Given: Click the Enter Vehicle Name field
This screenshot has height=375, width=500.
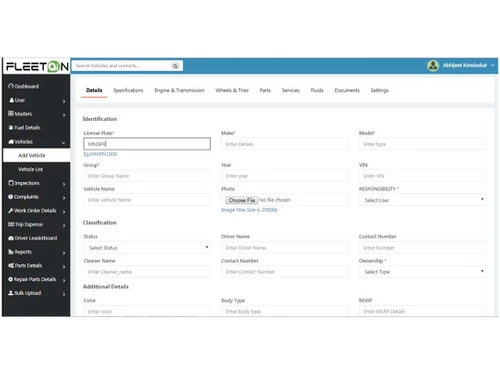Looking at the screenshot, I should (x=147, y=200).
